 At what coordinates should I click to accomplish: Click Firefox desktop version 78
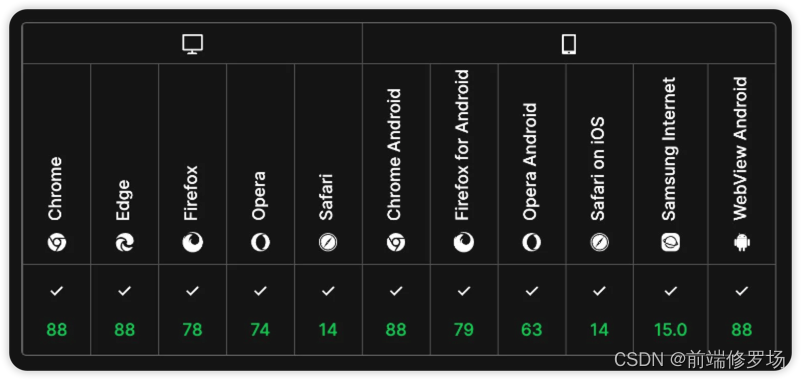193,330
